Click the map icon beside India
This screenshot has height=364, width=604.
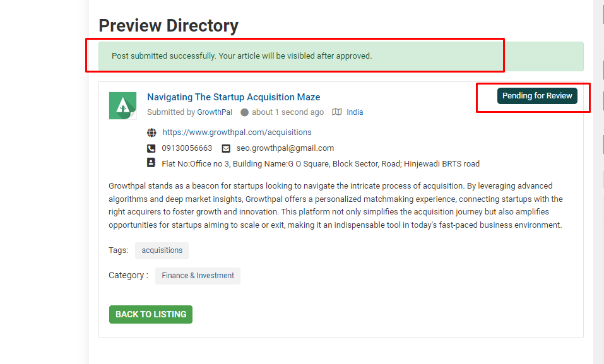(337, 112)
